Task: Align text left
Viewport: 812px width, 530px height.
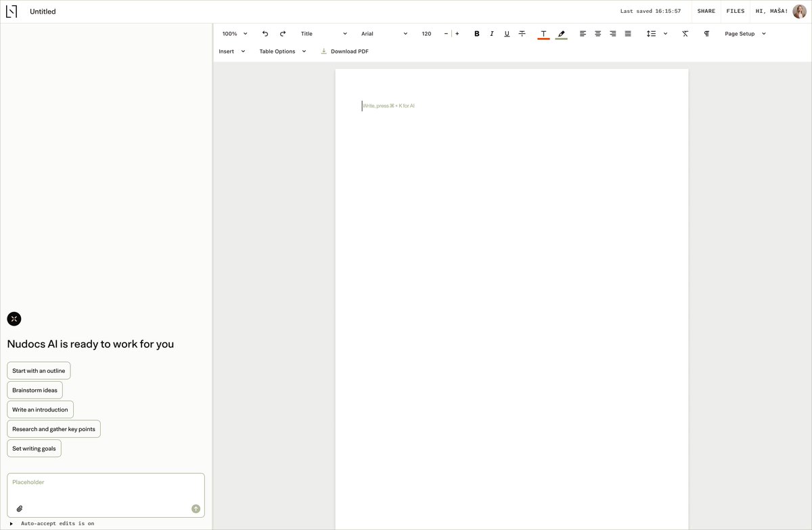Action: [x=583, y=34]
